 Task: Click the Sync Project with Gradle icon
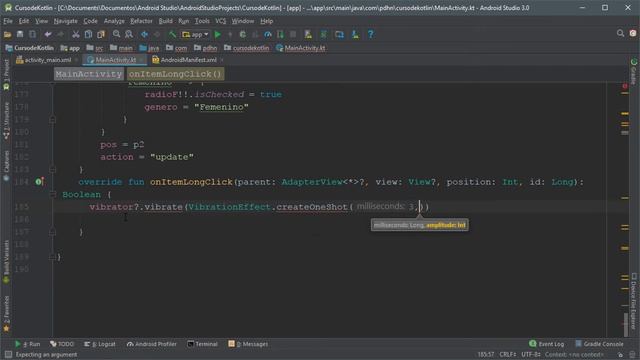point(324,35)
